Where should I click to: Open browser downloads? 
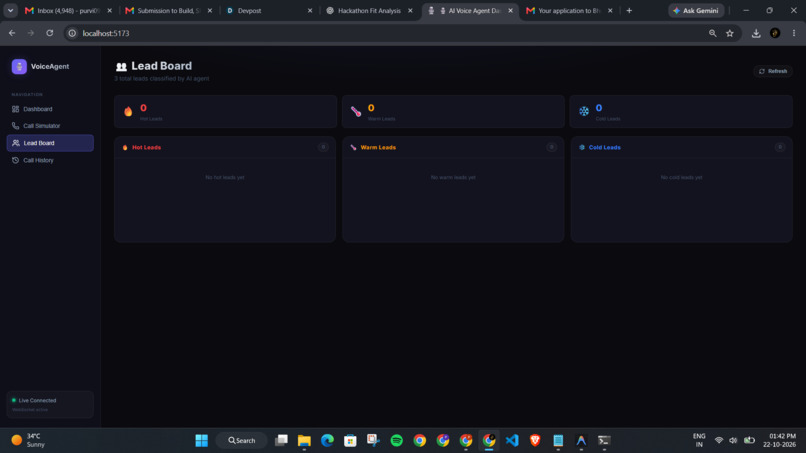[756, 33]
